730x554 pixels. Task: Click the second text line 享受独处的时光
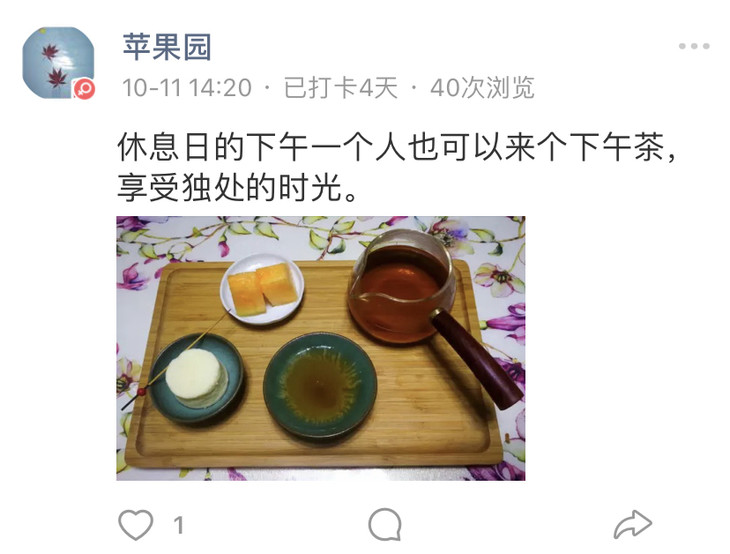237,188
